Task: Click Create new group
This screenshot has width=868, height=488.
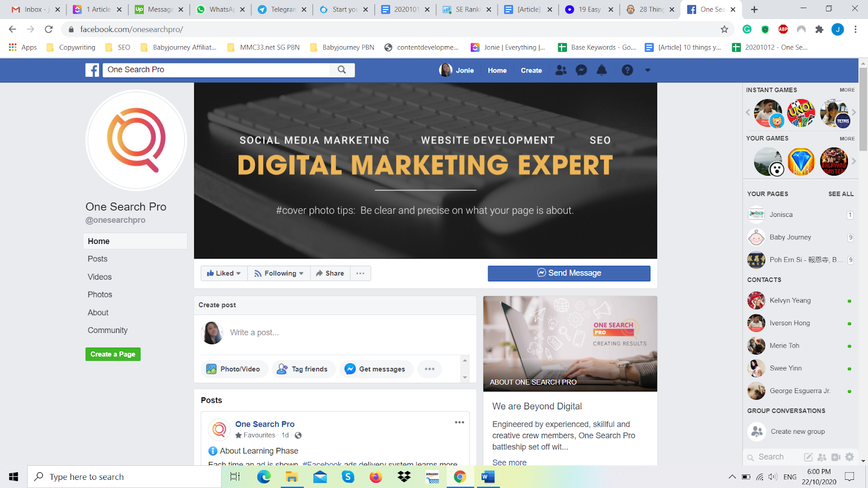Action: click(797, 432)
